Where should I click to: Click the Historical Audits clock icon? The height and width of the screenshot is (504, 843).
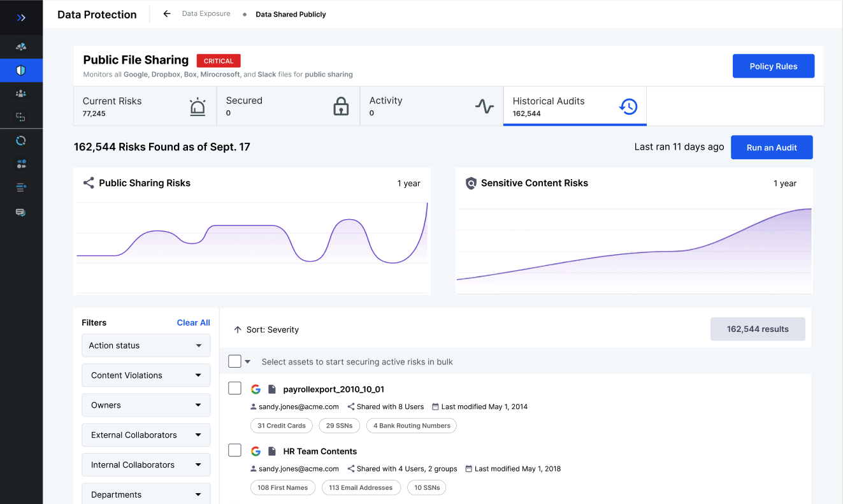click(x=628, y=107)
